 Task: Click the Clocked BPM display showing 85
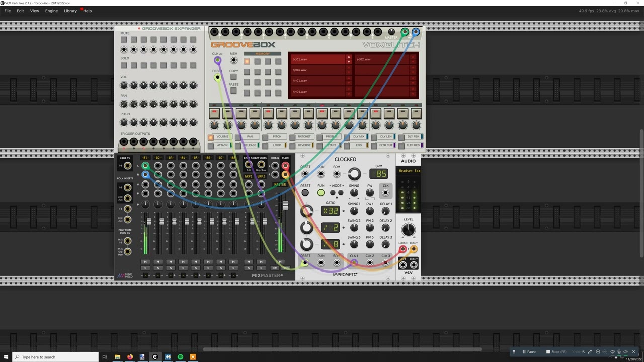(x=378, y=174)
